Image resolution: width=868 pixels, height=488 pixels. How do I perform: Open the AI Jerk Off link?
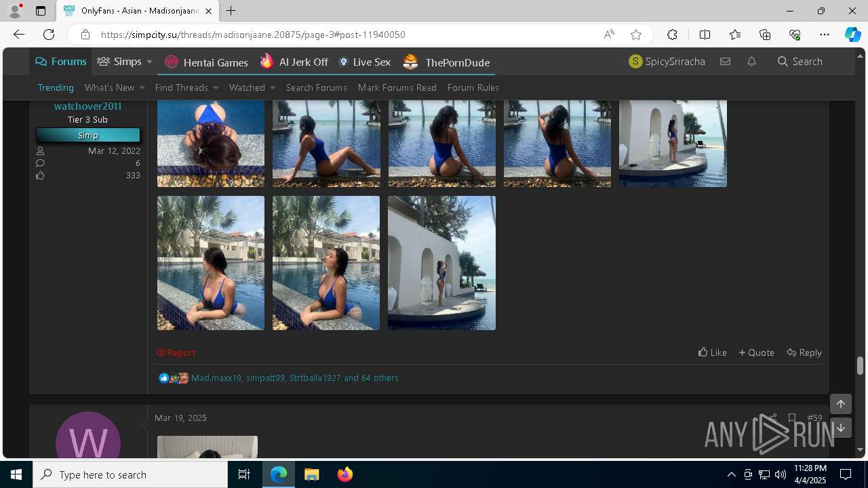(x=294, y=62)
